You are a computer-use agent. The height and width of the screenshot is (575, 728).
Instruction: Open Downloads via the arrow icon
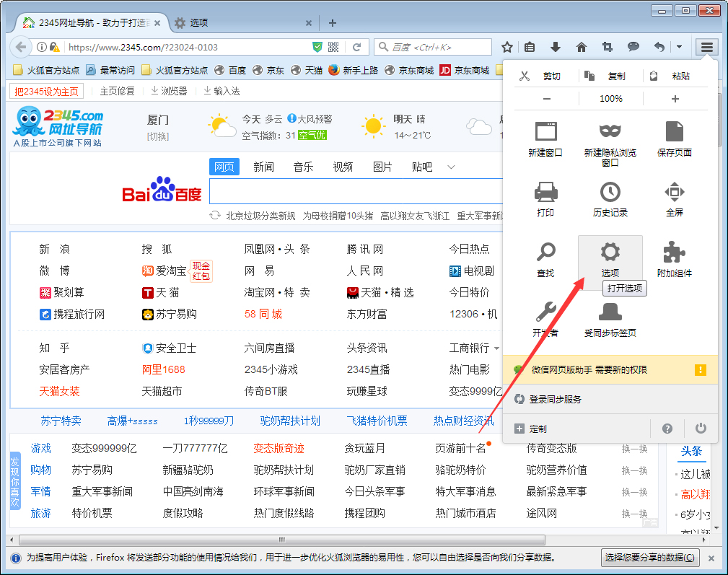[x=556, y=46]
